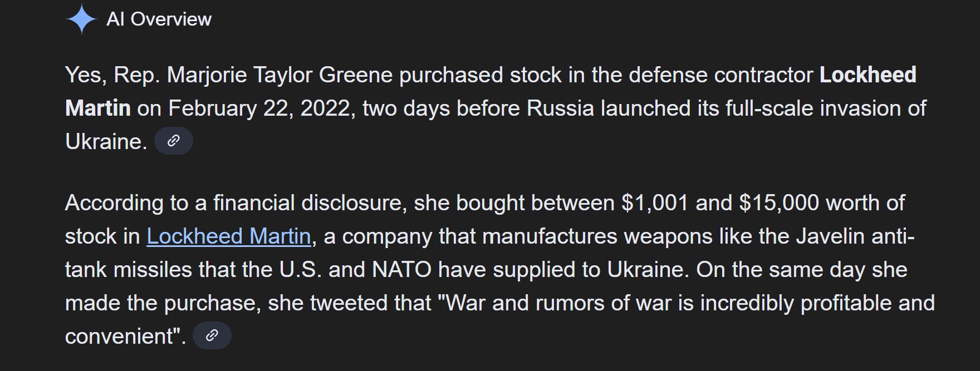Follow the underlined Lockheed Martin link

228,236
